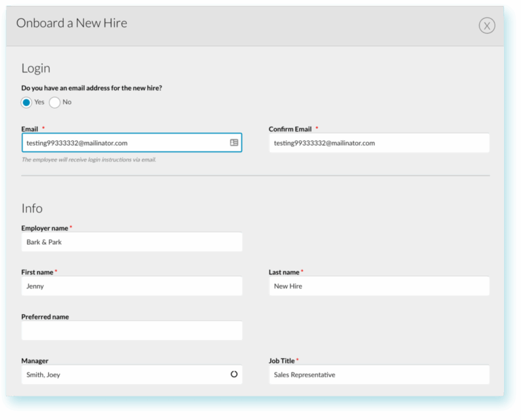The image size is (521, 420).
Task: Select the No radio button
Action: (x=54, y=102)
